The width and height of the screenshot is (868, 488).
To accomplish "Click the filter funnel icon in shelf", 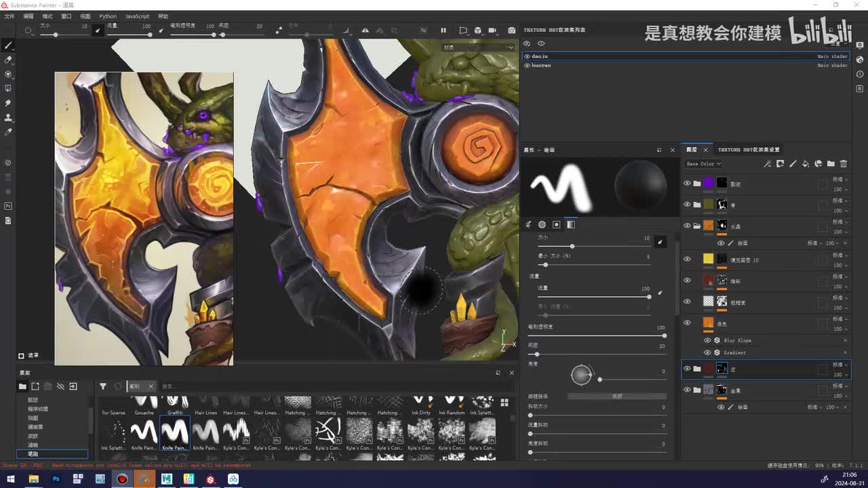I will point(103,386).
